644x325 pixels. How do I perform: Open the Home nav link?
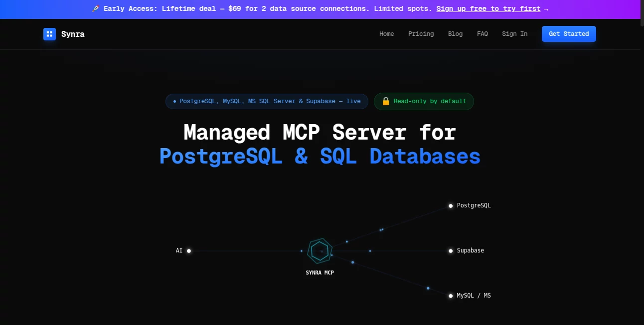[386, 34]
